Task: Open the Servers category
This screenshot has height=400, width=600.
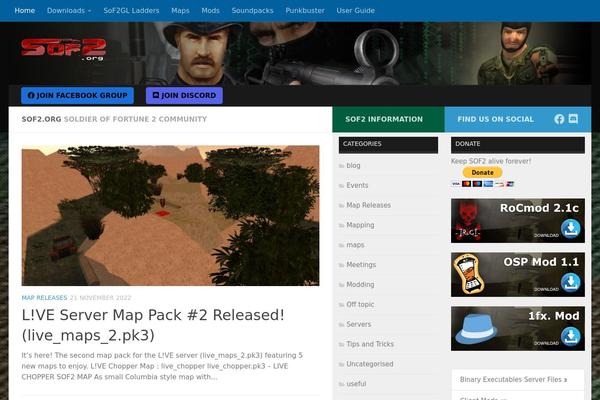Action: coord(359,325)
